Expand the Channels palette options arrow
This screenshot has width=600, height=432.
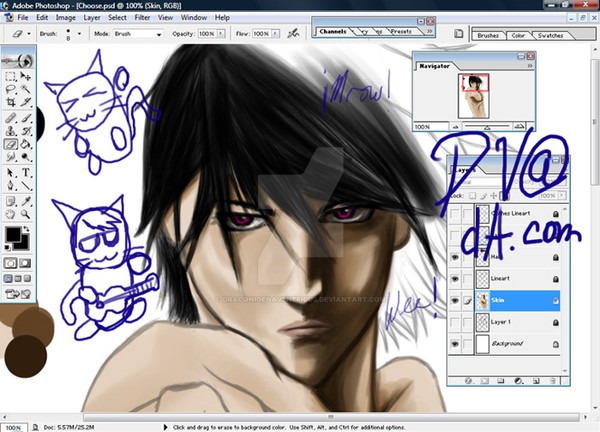click(430, 31)
